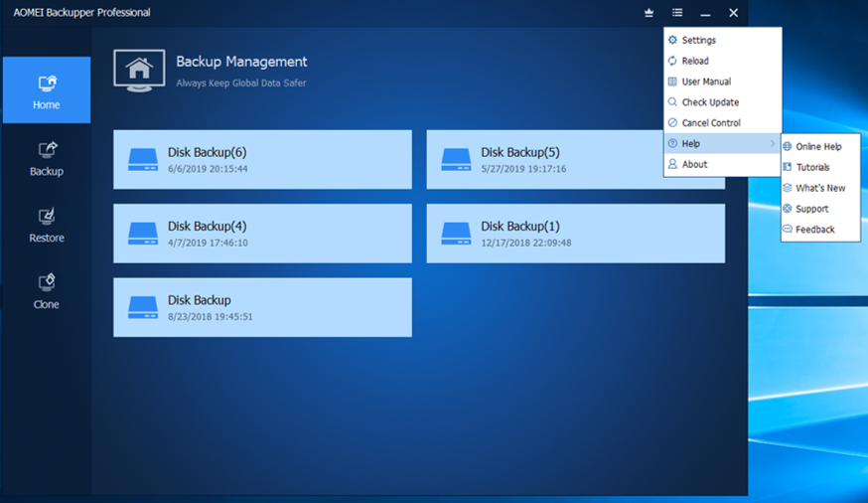Click the Backup Management heading
The height and width of the screenshot is (503, 868).
(x=241, y=62)
